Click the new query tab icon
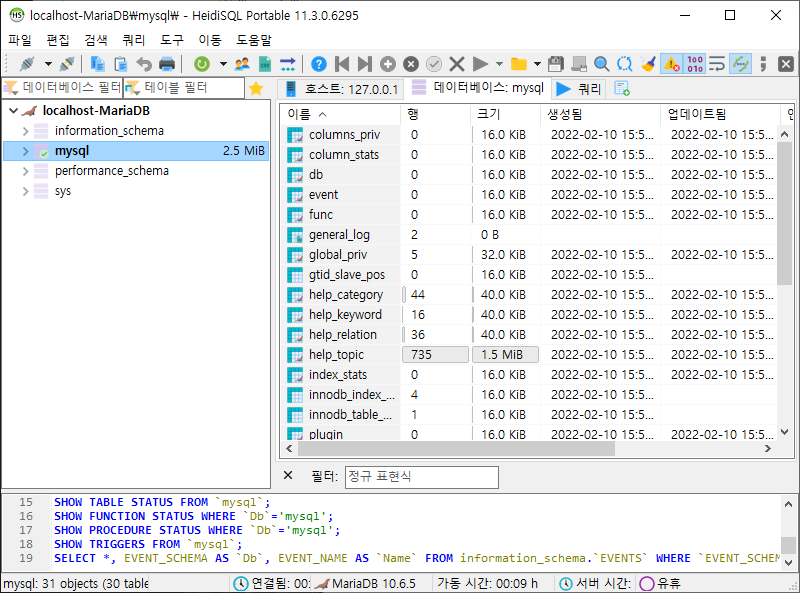 pos(621,88)
